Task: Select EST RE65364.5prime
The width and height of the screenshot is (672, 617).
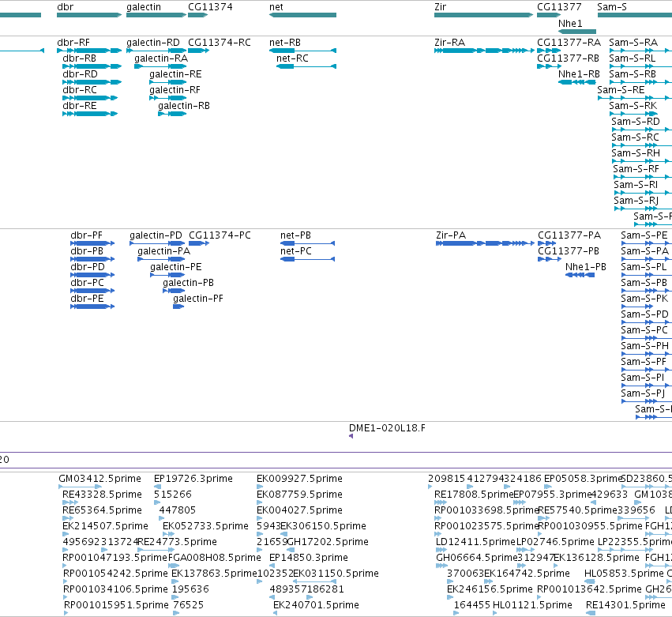Action: click(102, 510)
